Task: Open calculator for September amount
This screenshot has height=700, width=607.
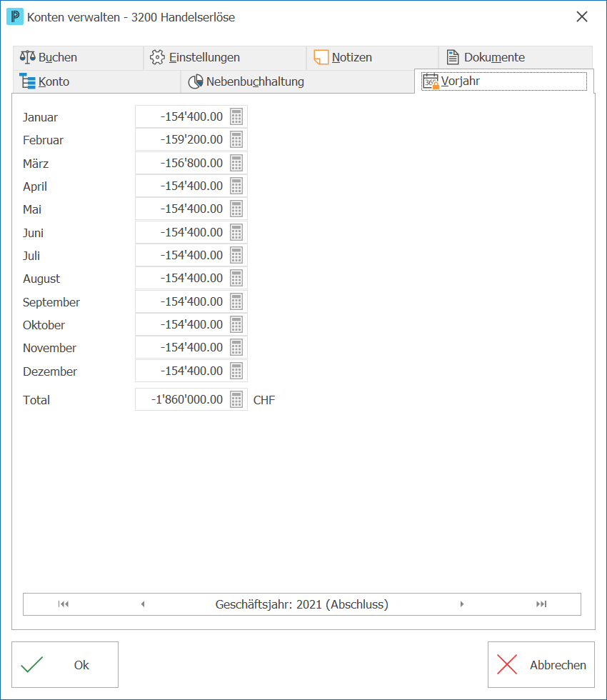Action: tap(236, 301)
